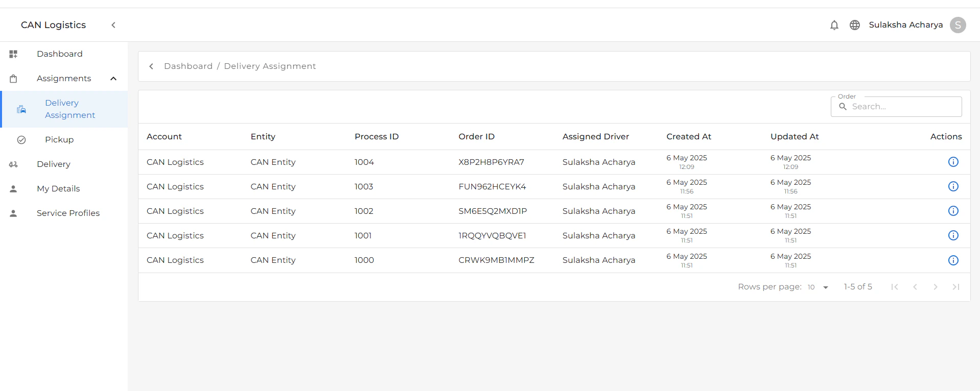
Task: Click the Account column header
Action: click(164, 137)
